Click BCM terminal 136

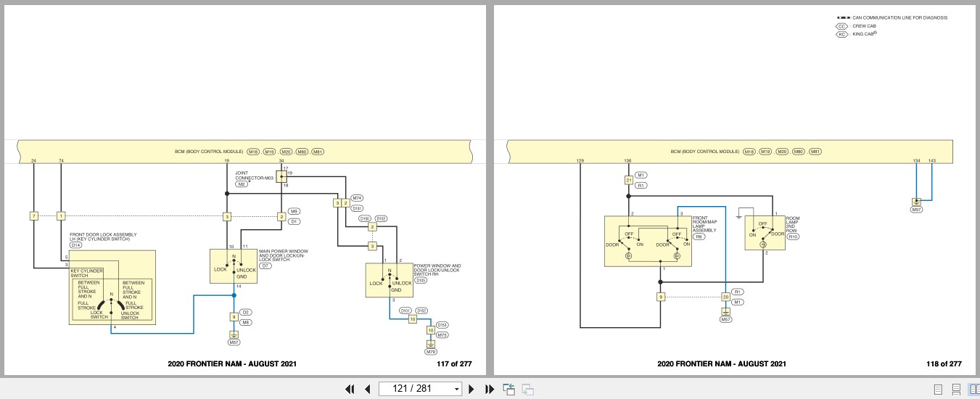(627, 160)
